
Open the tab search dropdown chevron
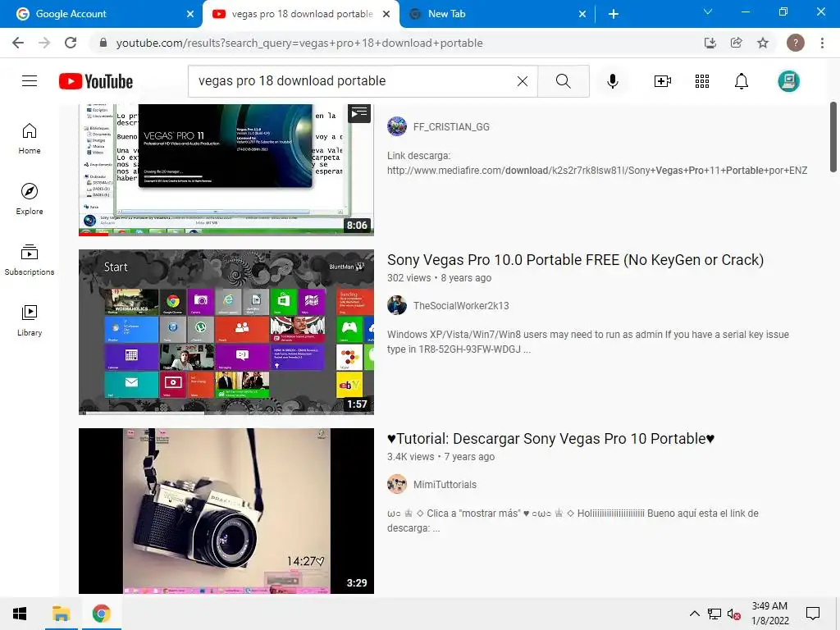[708, 11]
